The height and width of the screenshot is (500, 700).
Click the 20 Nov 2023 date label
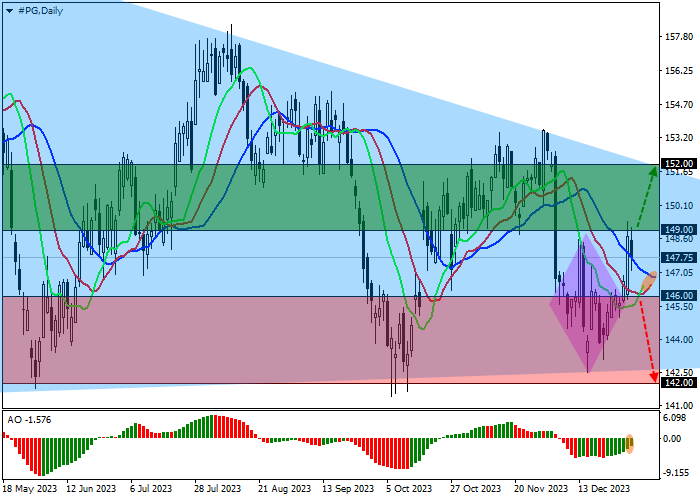click(x=541, y=488)
